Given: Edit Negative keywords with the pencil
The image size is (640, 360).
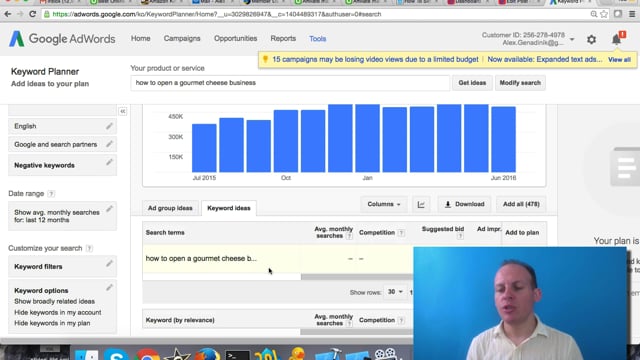Looking at the screenshot, I should click(109, 162).
